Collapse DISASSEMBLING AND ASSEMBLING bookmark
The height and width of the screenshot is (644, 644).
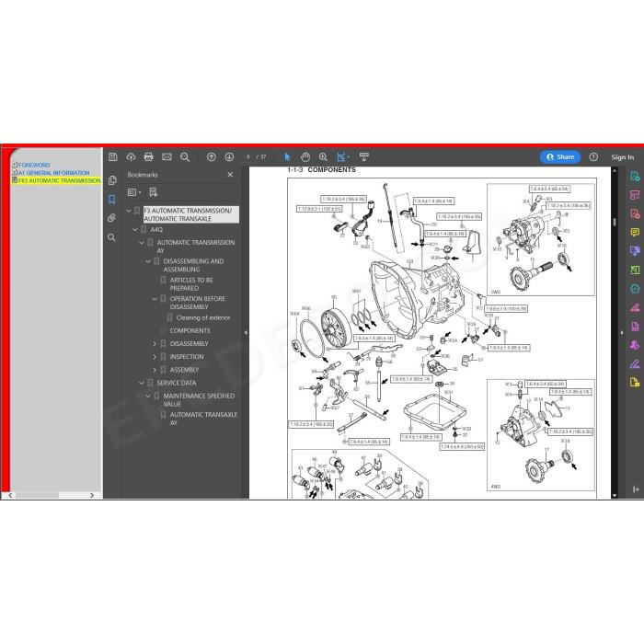(x=148, y=261)
